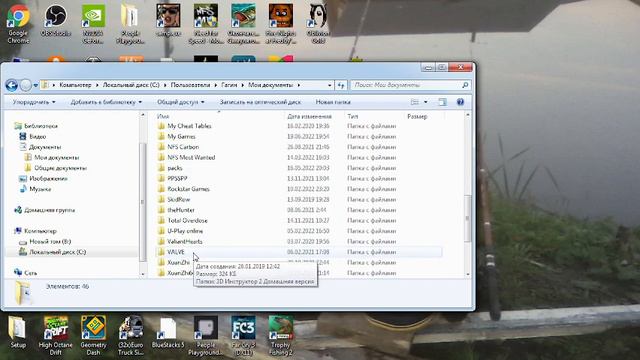Select the 'U-Play online' folder name

pos(185,231)
